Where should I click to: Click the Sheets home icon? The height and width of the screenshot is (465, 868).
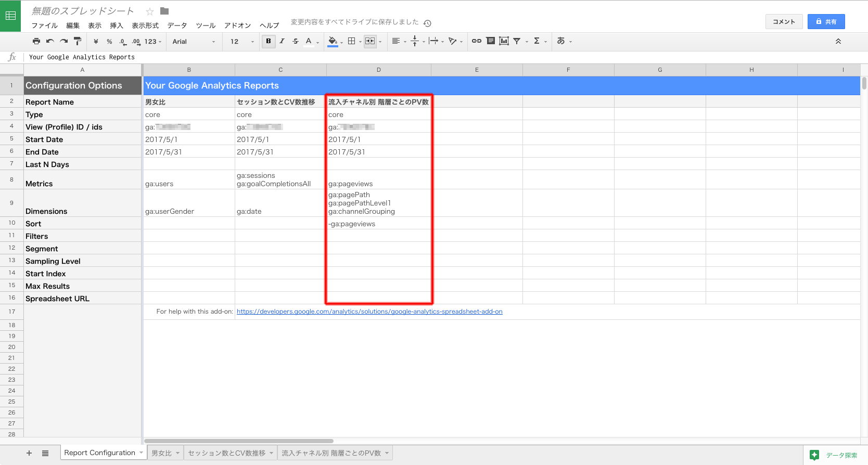click(x=10, y=16)
